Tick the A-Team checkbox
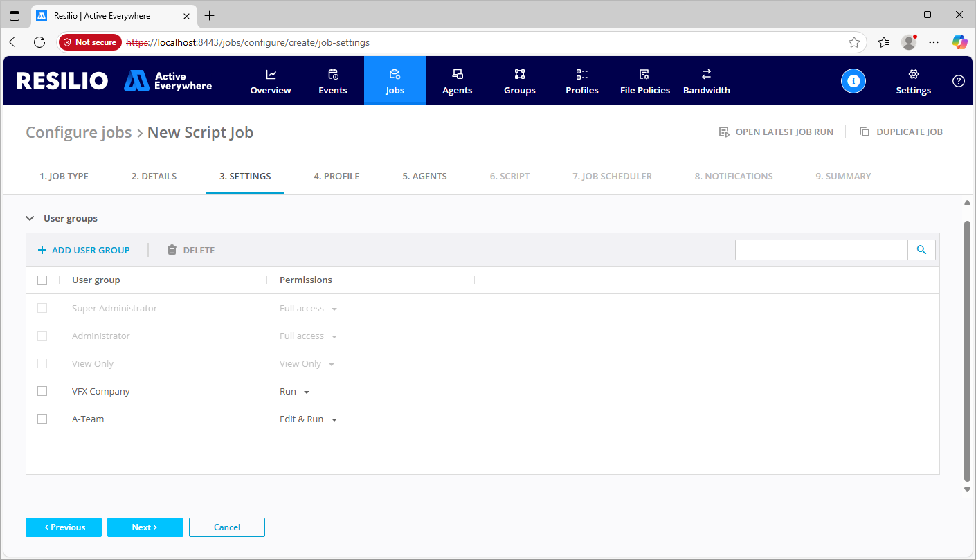 [x=42, y=419]
